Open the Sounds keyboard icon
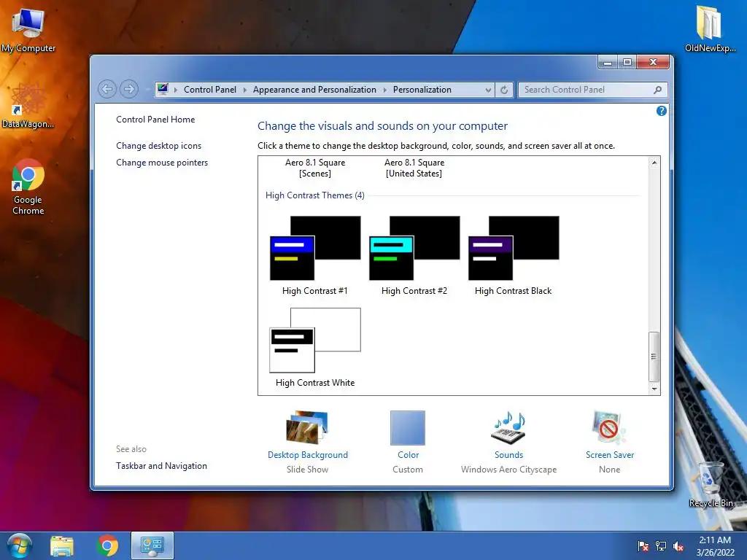 (x=508, y=427)
